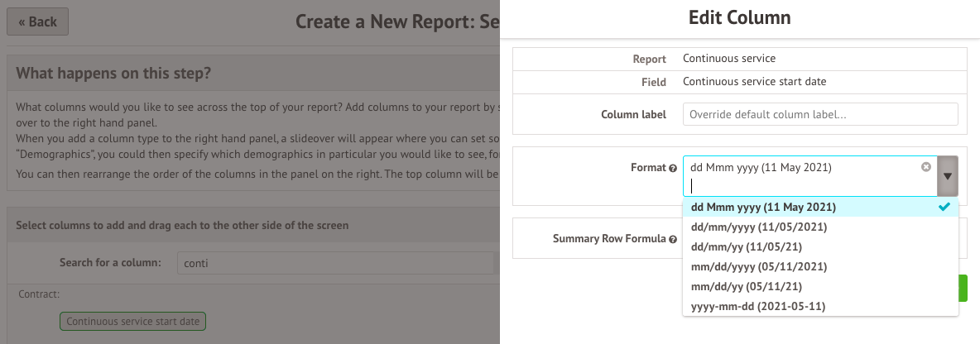Image resolution: width=980 pixels, height=344 pixels.
Task: Click the Continuous service start date field value
Action: point(754,82)
